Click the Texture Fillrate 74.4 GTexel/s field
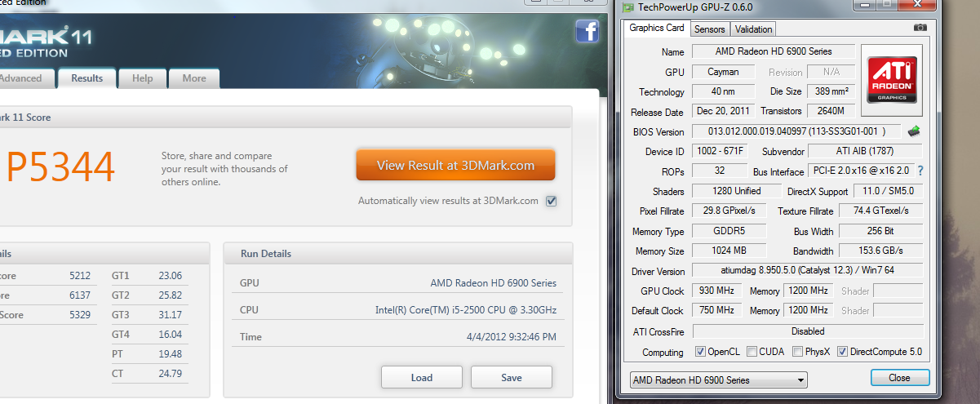 [882, 211]
